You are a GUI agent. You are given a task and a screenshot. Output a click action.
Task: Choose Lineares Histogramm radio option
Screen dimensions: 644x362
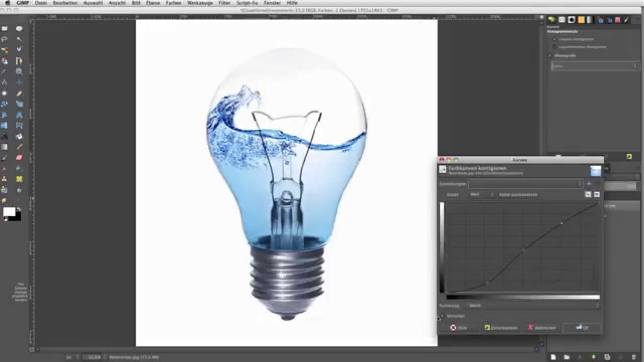pos(554,39)
